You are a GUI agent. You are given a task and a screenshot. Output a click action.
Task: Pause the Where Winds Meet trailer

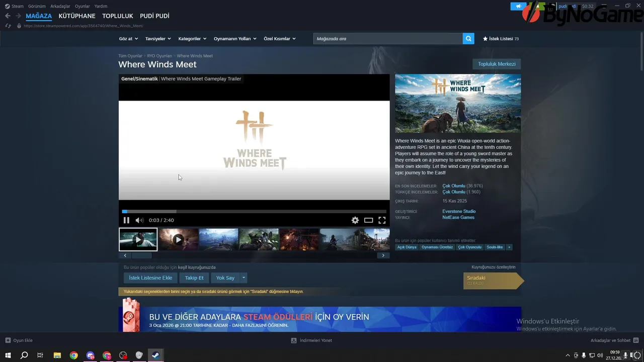(x=126, y=220)
